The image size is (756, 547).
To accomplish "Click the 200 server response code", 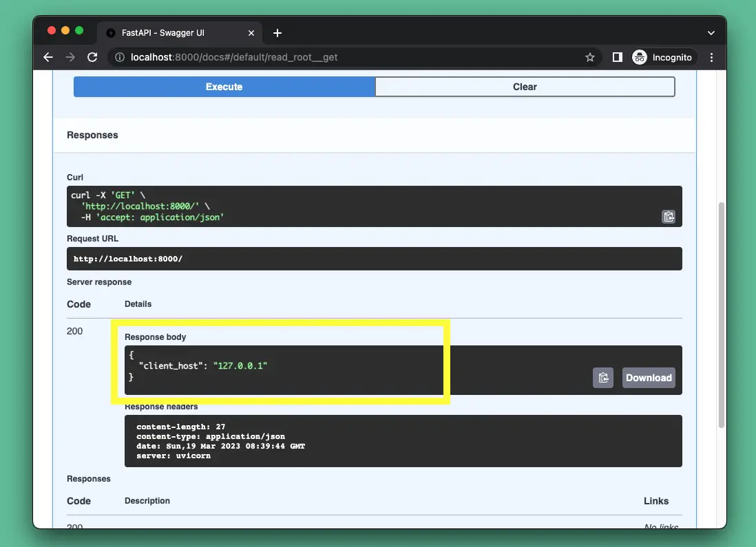I will pyautogui.click(x=75, y=331).
